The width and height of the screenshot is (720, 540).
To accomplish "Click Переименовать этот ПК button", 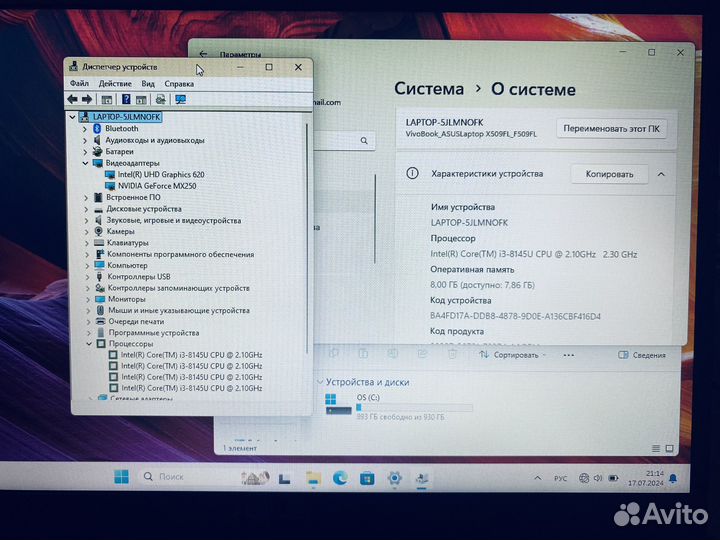I will [x=611, y=129].
